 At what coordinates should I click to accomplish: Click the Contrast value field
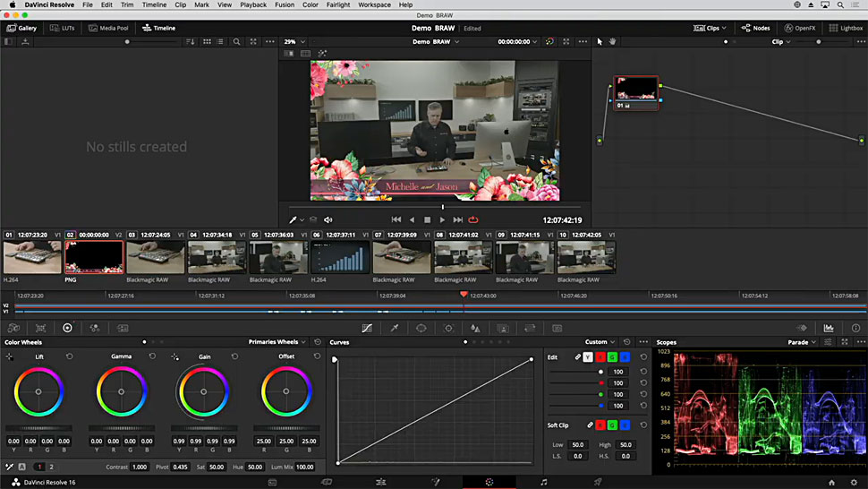point(140,467)
